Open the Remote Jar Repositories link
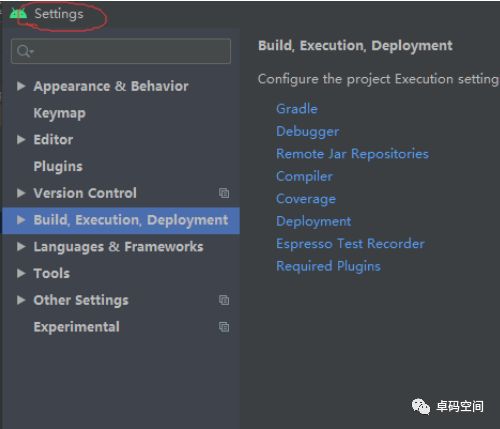 tap(352, 154)
